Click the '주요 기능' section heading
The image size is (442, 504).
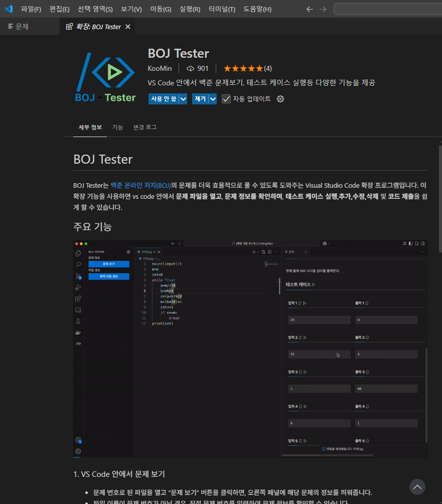click(92, 226)
